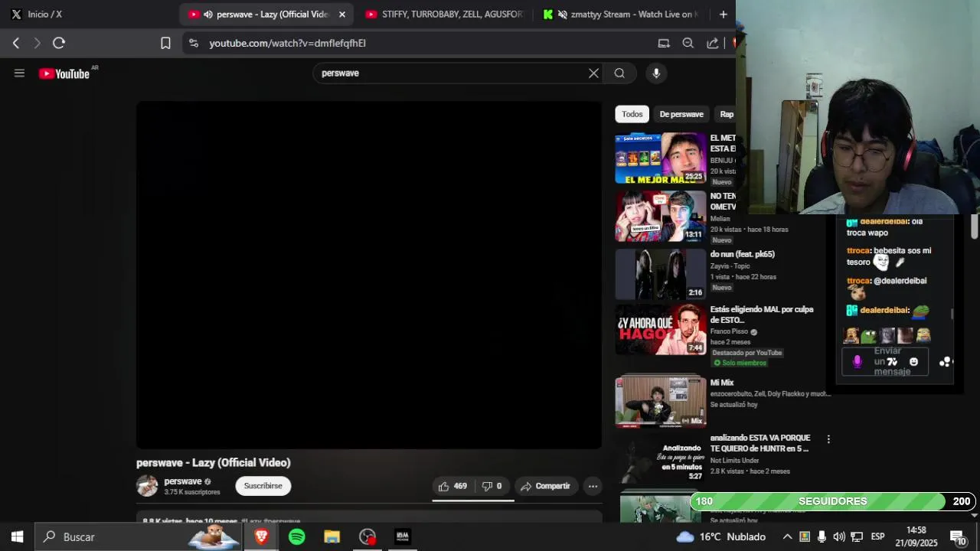Click the chat message input field
This screenshot has width=980, height=551.
[886, 361]
